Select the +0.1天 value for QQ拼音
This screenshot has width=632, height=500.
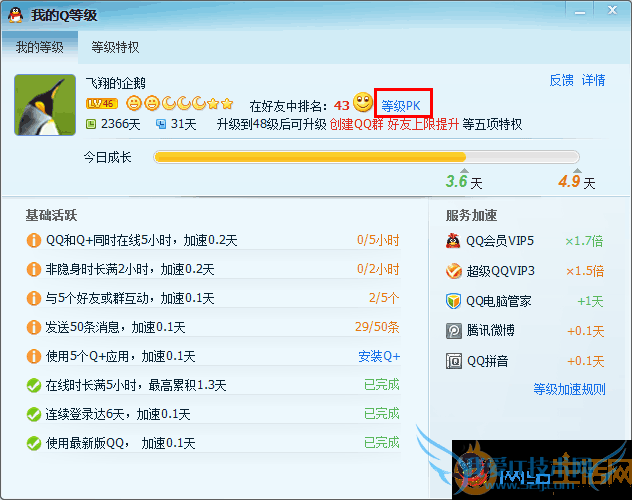(x=586, y=361)
